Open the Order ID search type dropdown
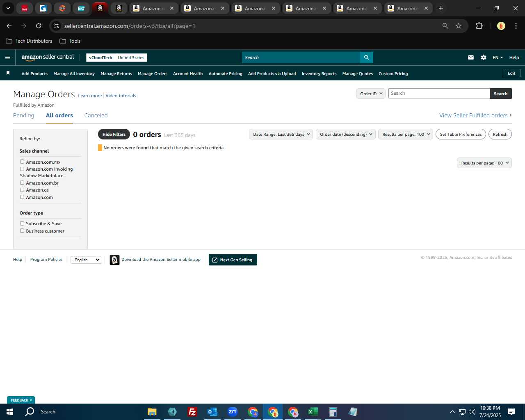The image size is (525, 420). click(371, 94)
